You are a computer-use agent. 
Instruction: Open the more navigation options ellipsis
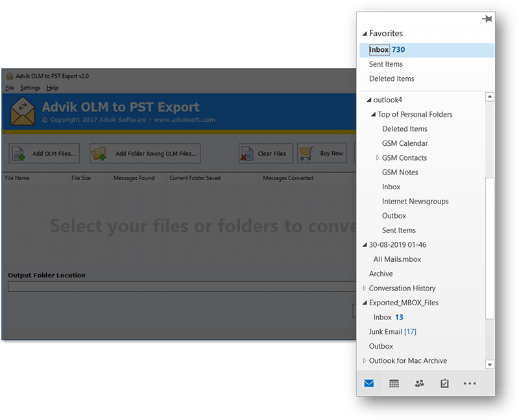coord(470,384)
